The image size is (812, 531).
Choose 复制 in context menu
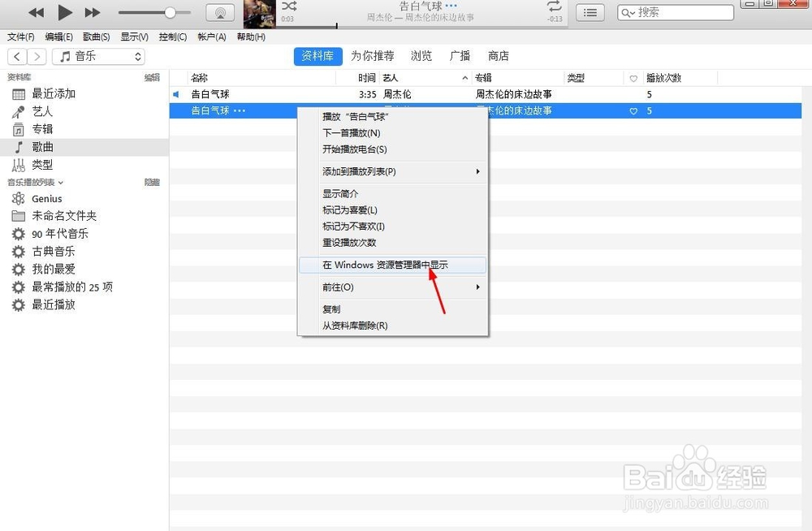click(392, 309)
